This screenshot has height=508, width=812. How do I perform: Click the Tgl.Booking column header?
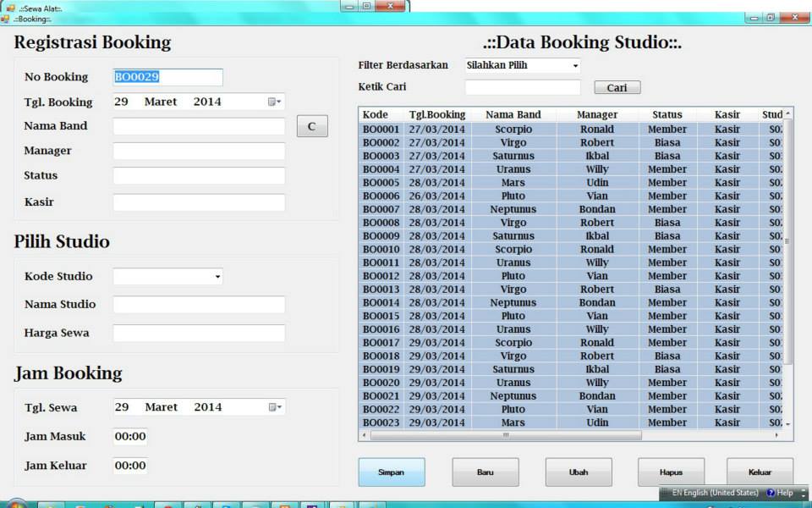[x=437, y=114]
